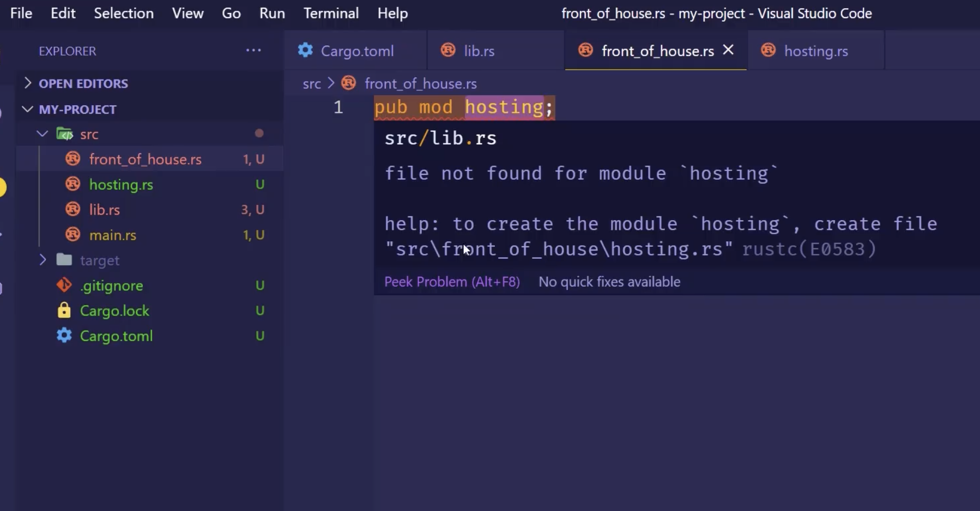Expand the OPEN EDITORS section
980x511 pixels.
click(28, 83)
